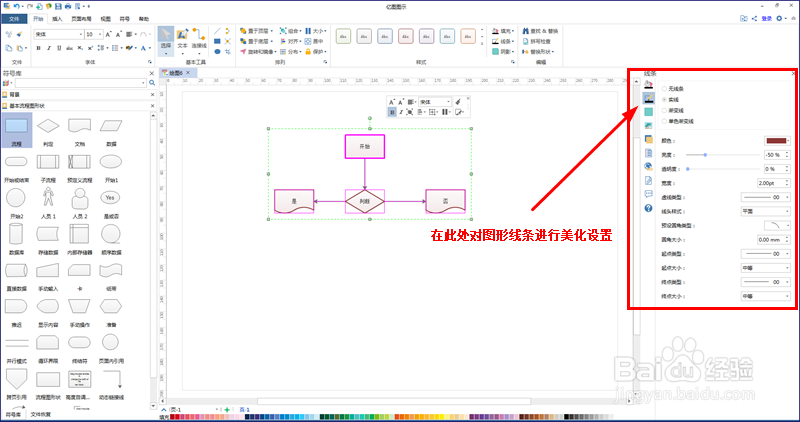
Task: Select the 流程 process shape in library
Action: pyautogui.click(x=16, y=130)
